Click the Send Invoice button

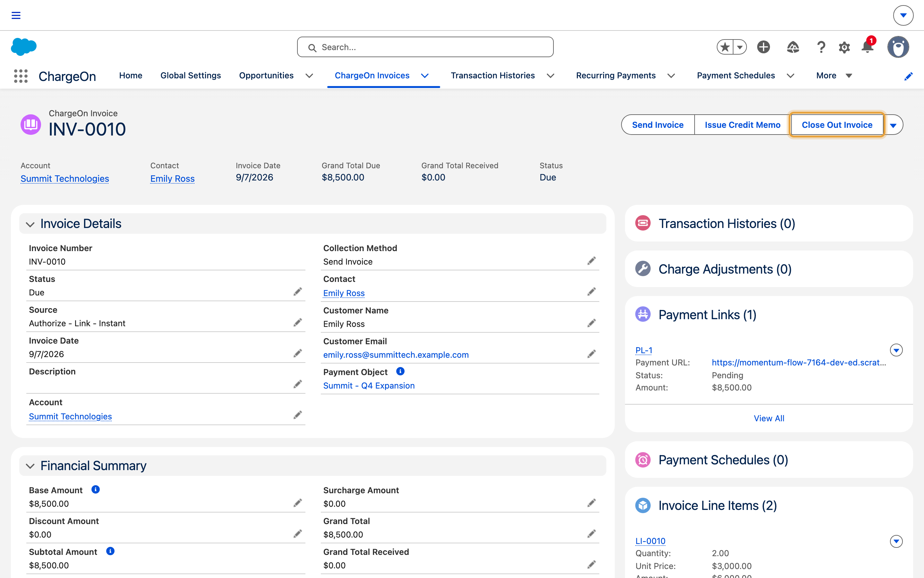(657, 125)
